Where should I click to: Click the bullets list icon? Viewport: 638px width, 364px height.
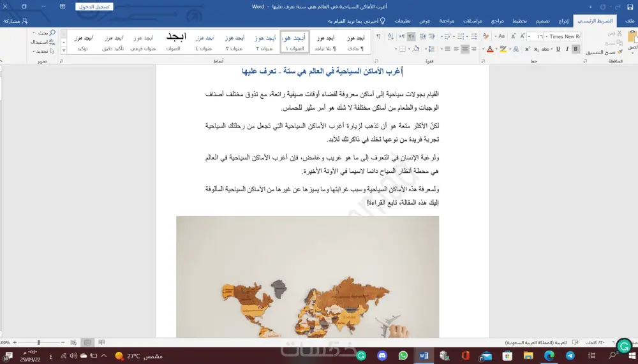473,36
